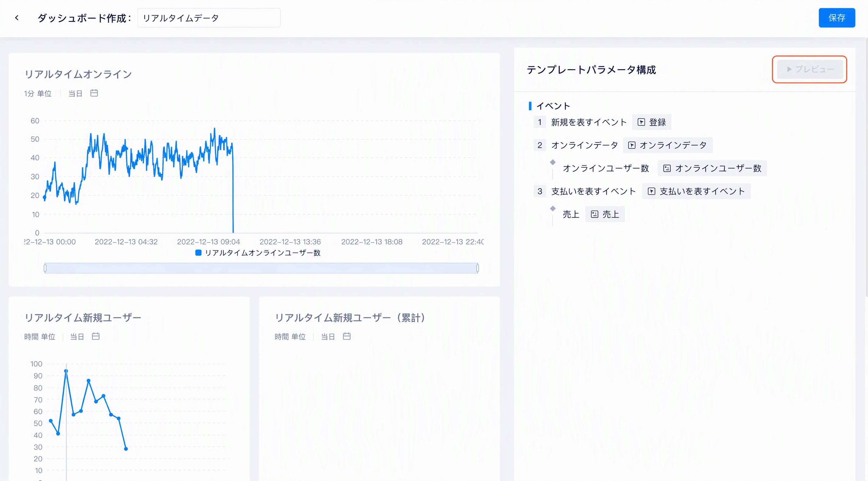The height and width of the screenshot is (481, 868).
Task: Click the event icon in the 支払いを表すイベント tag
Action: [x=652, y=191]
